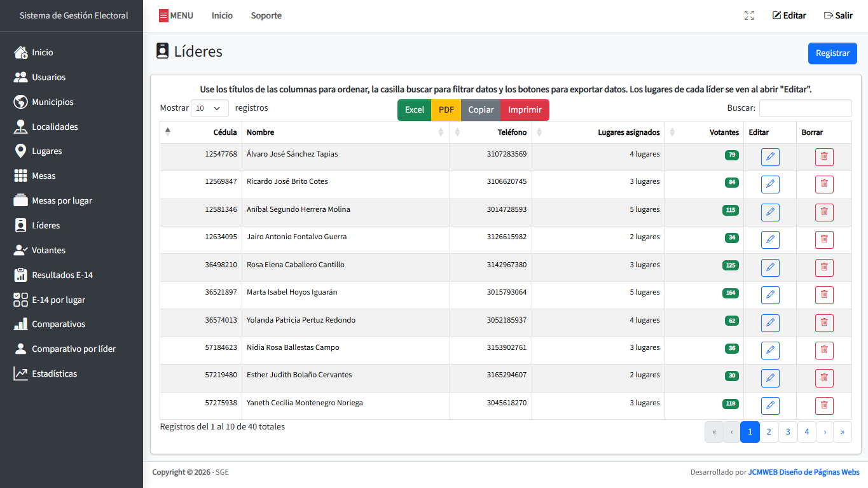Image resolution: width=868 pixels, height=488 pixels.
Task: Click the Mesas grid icon
Action: pyautogui.click(x=21, y=176)
